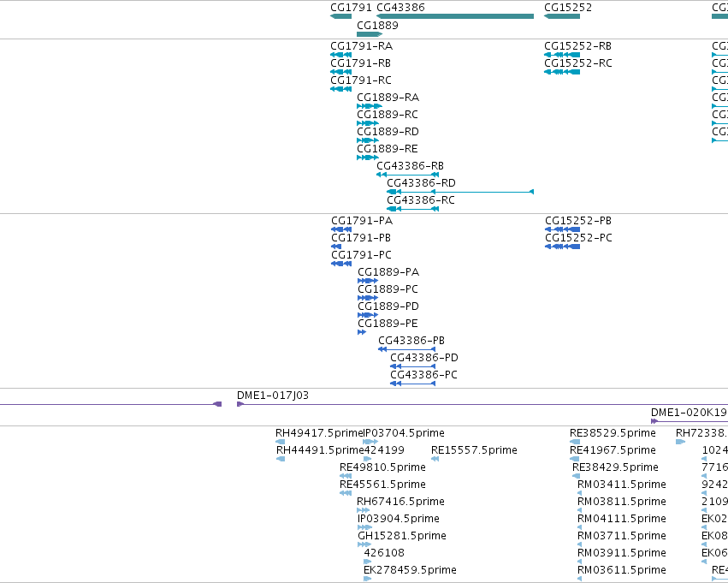
Task: Select EST IP03704.5prime
Action: tap(404, 433)
